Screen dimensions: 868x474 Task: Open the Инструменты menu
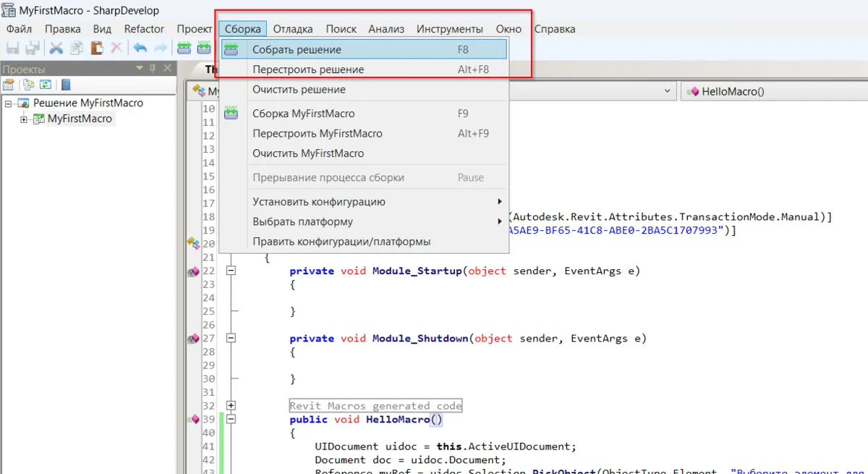point(450,29)
